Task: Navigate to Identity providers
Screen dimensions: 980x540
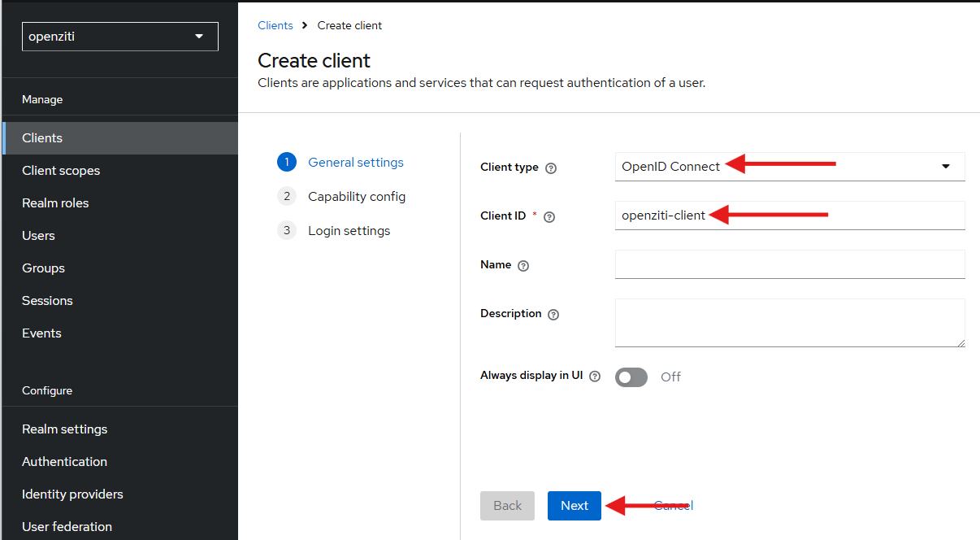Action: point(72,494)
